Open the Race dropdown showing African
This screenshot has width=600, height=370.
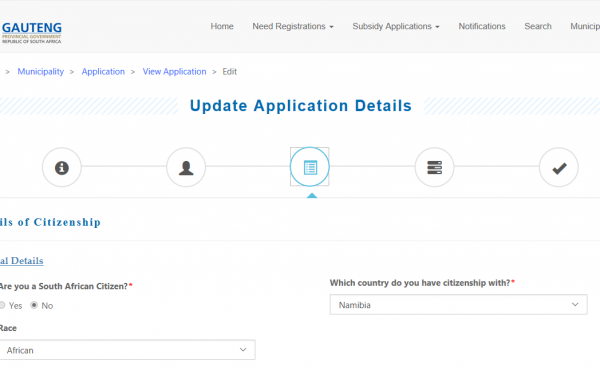click(x=127, y=350)
